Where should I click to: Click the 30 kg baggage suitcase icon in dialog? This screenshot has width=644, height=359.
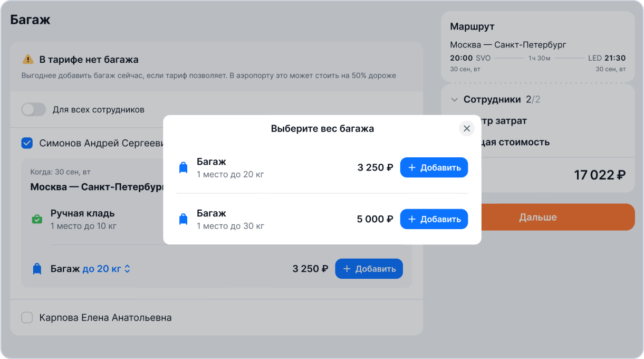coord(183,220)
